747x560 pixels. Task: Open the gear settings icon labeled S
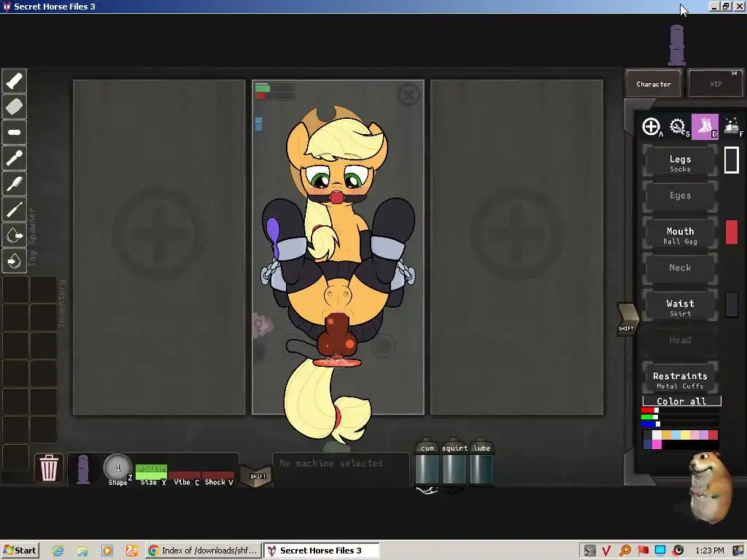coord(678,127)
